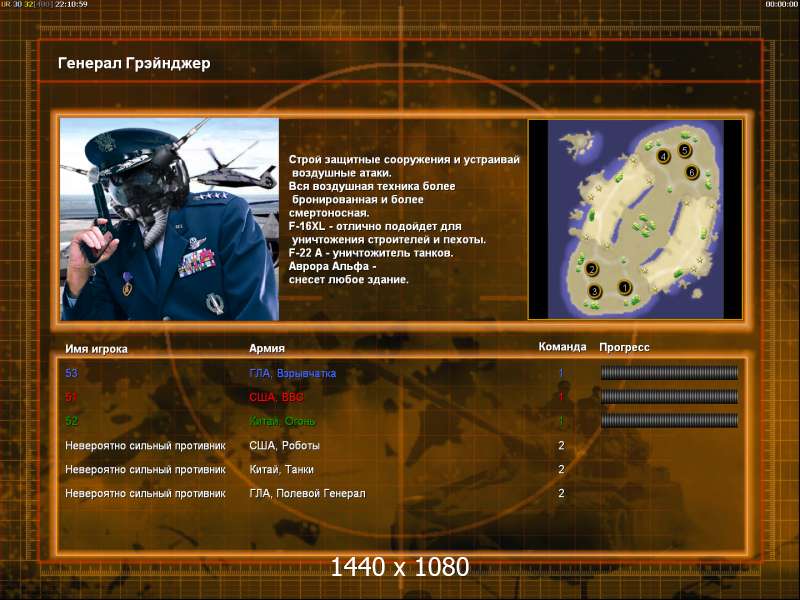Click red player name '51'
Screen dimensions: 800x600
pos(71,397)
